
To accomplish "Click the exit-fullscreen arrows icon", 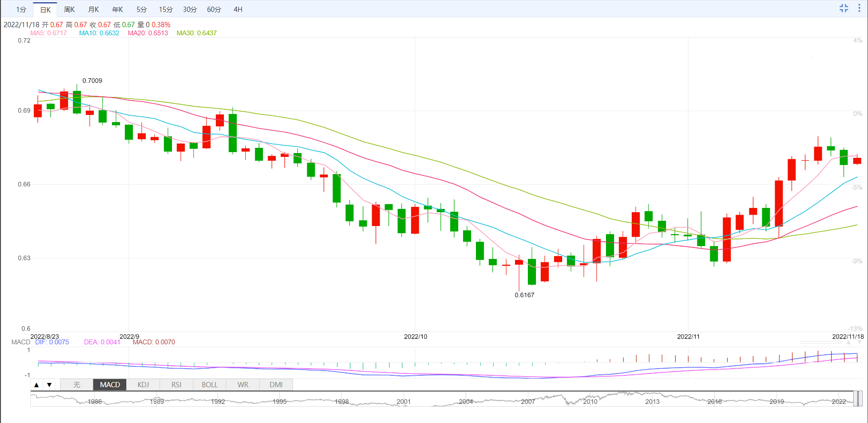I will 844,8.
